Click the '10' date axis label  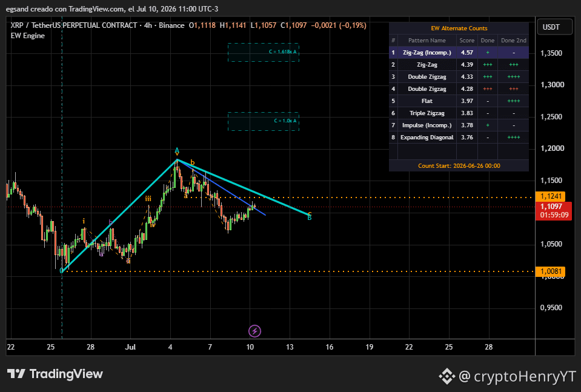(250, 347)
